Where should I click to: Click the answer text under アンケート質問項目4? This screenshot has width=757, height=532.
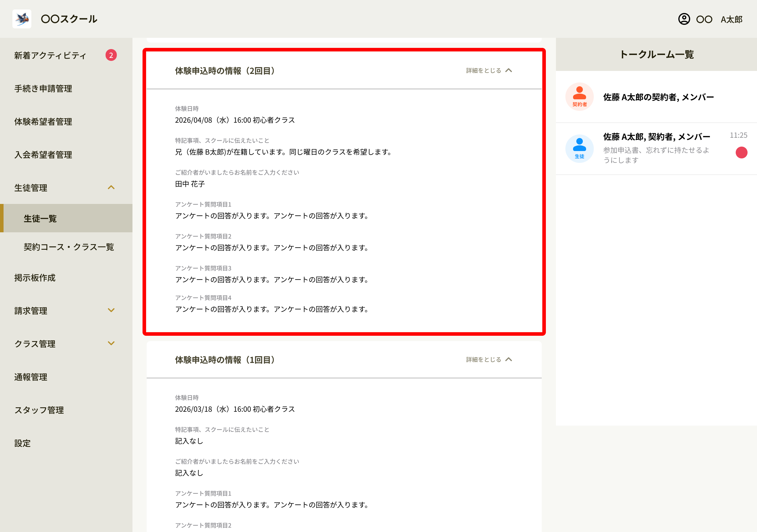pos(272,309)
